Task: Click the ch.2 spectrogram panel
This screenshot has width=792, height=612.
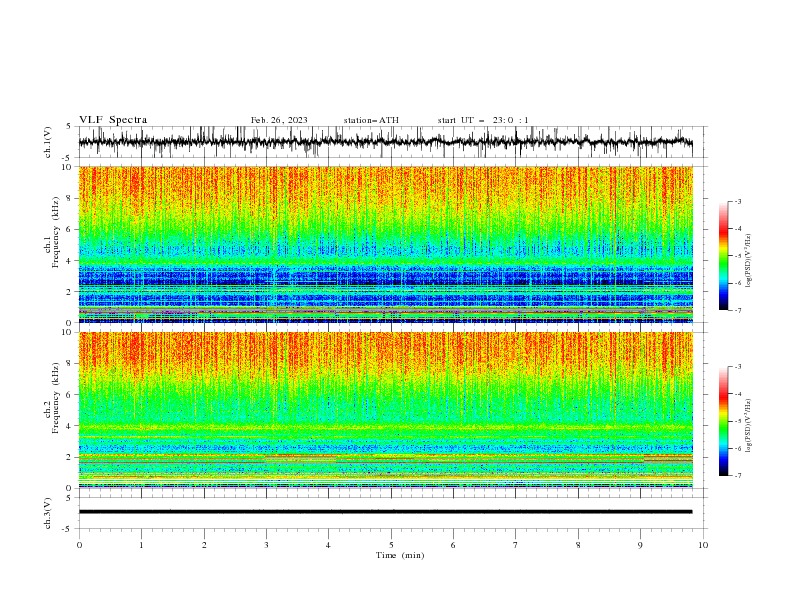Action: pyautogui.click(x=385, y=410)
